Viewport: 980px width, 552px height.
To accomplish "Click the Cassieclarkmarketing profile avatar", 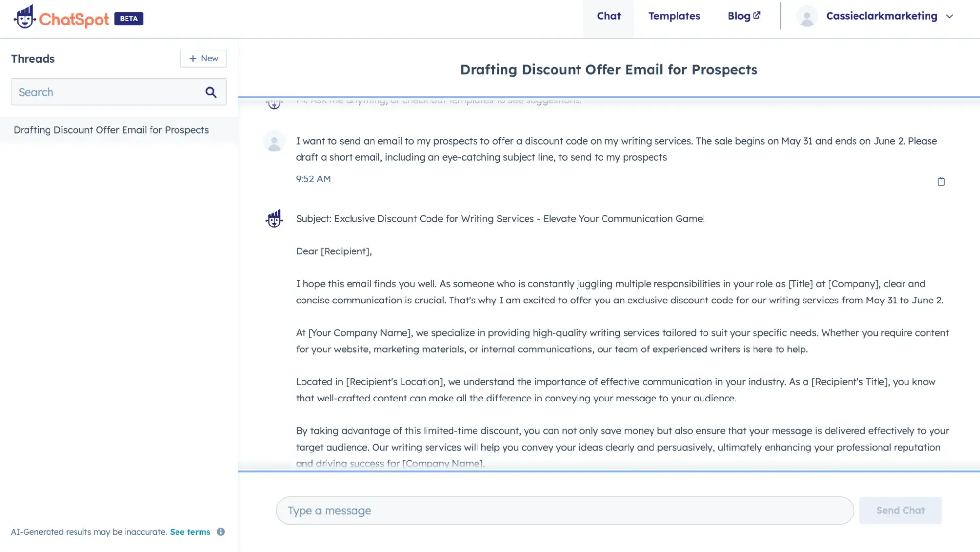I will 807,17.
